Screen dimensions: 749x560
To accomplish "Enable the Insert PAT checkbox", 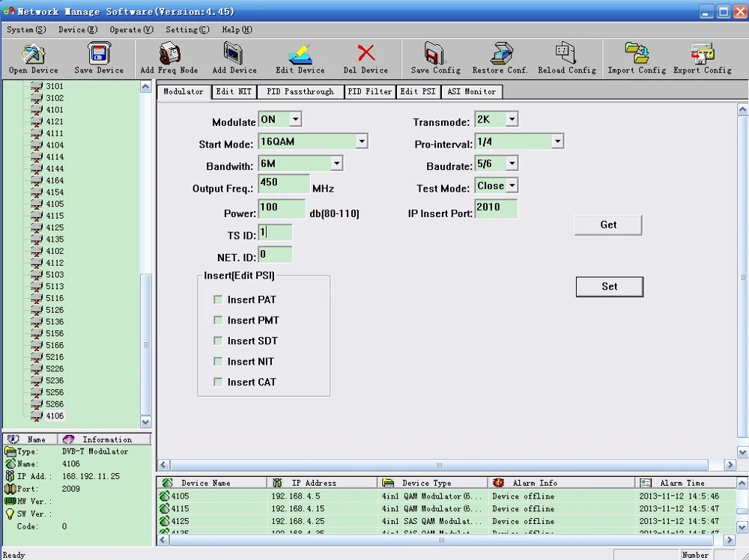I will (218, 299).
